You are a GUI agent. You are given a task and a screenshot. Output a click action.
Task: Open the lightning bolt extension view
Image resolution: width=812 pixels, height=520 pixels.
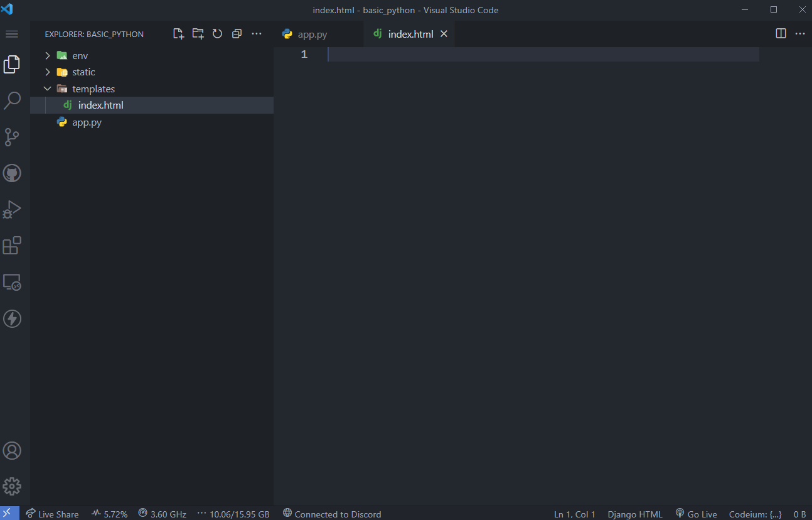(12, 319)
